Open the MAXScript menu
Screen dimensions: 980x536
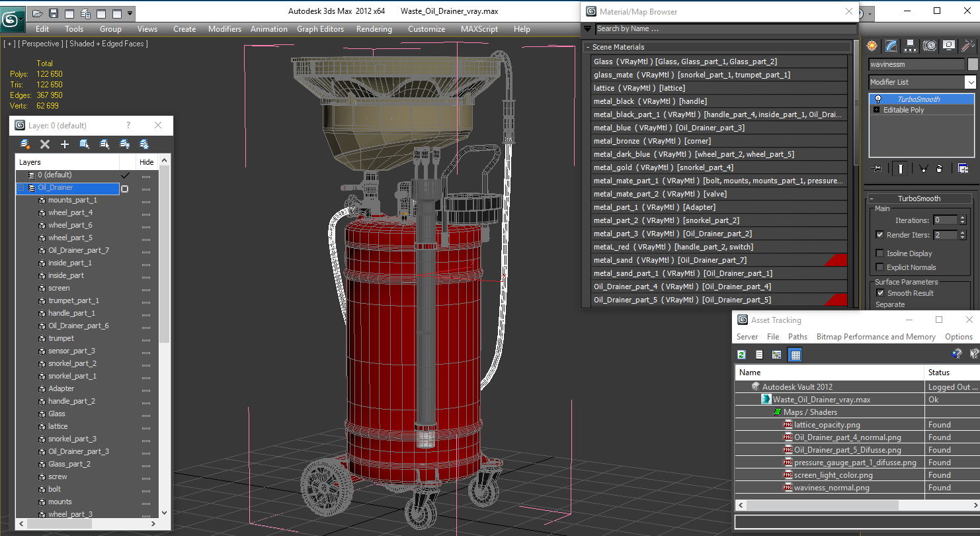tap(479, 29)
